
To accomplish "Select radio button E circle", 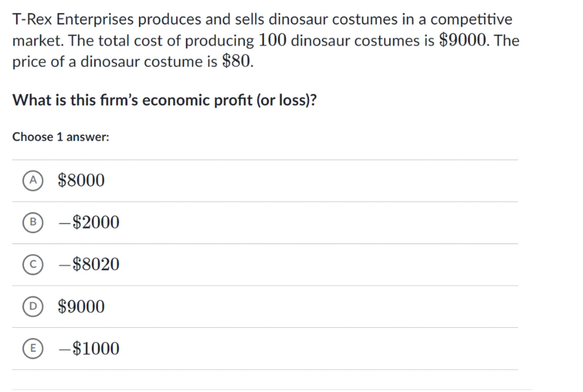I will click(33, 348).
